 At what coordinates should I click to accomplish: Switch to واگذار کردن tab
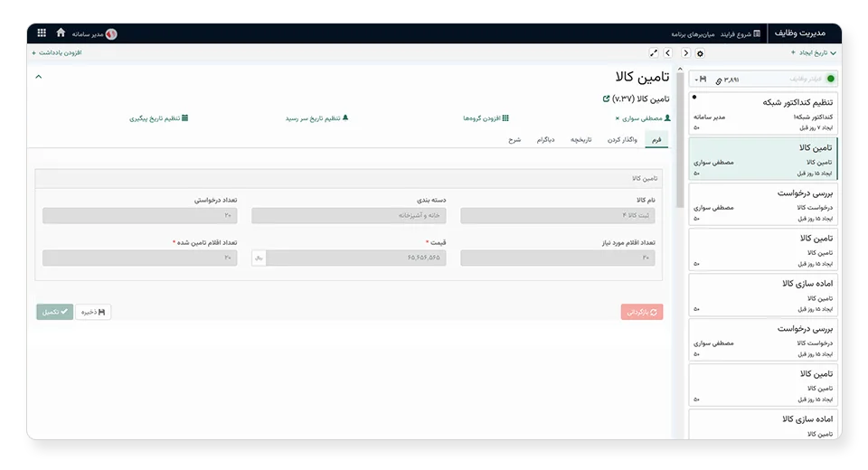(x=622, y=139)
